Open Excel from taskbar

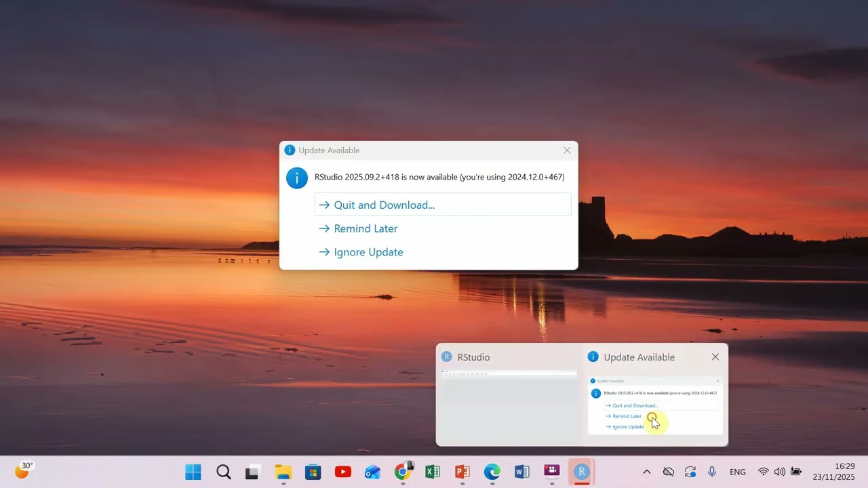tap(433, 472)
